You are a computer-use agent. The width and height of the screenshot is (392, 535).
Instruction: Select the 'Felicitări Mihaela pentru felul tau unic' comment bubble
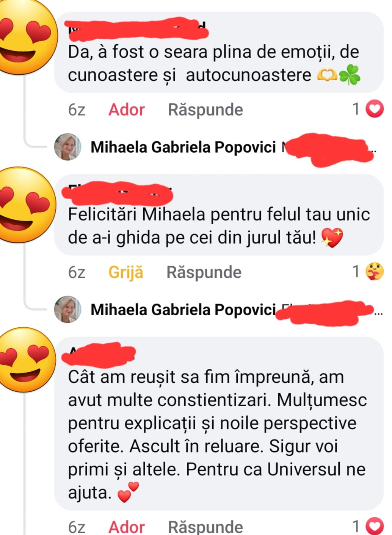click(218, 226)
